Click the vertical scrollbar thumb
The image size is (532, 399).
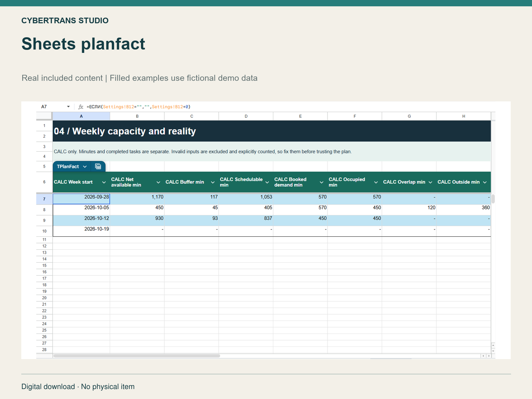493,199
